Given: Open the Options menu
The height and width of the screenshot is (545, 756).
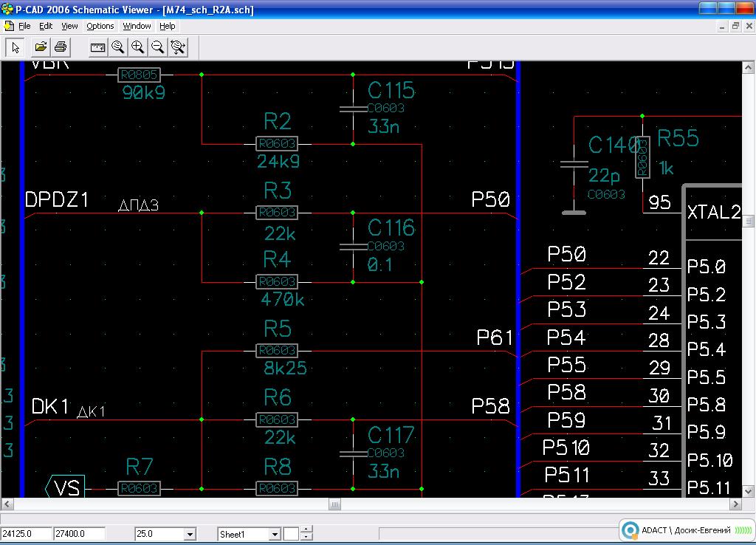Looking at the screenshot, I should coord(100,26).
